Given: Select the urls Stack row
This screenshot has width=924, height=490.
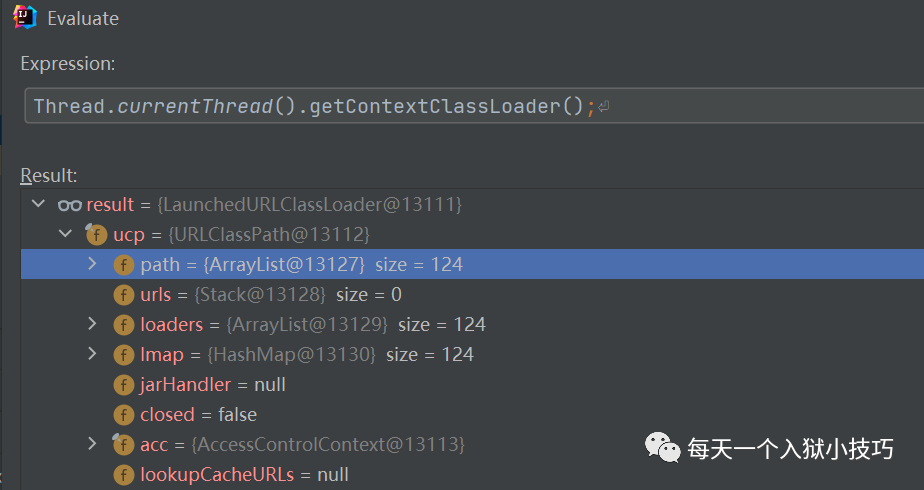Looking at the screenshot, I should point(472,294).
